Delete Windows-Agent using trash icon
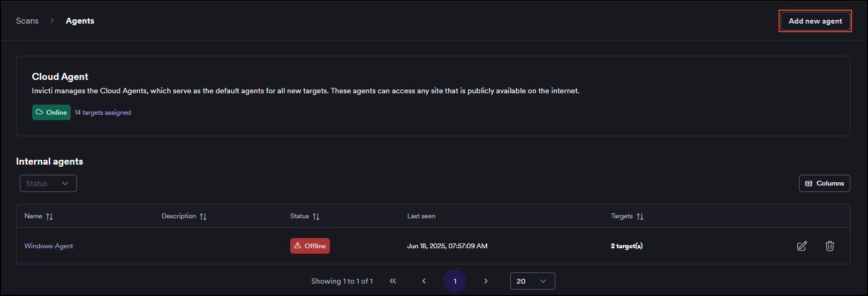 829,246
